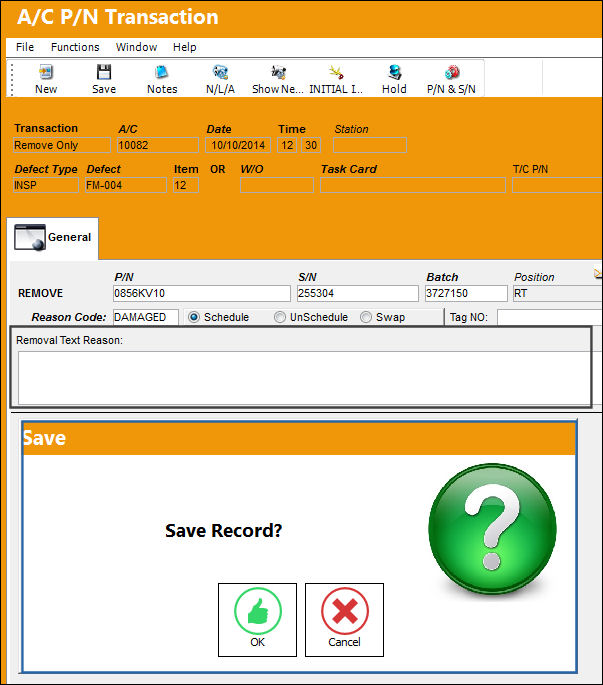
Task: Click the Time minute field 30
Action: click(x=311, y=145)
